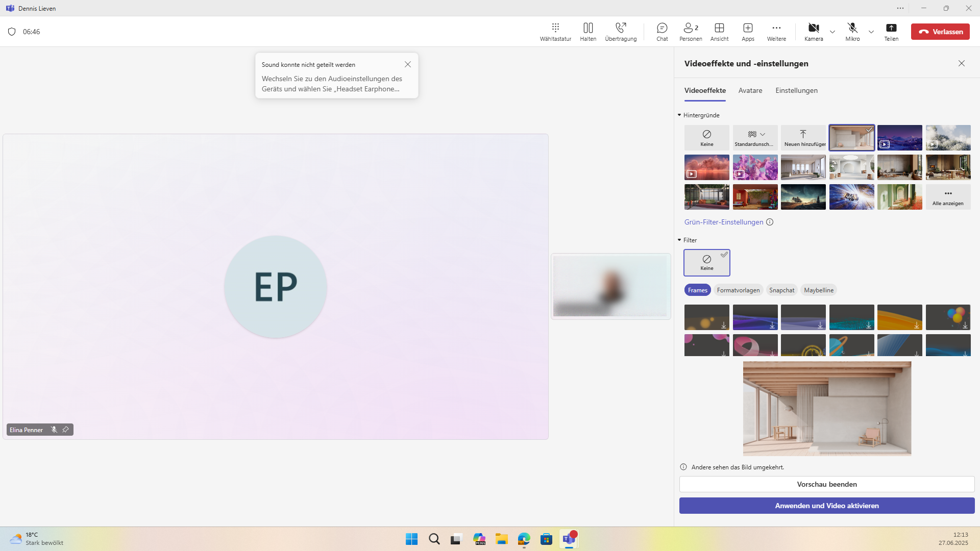Screen dimensions: 980x551
Task: Open the Chat panel
Action: pos(662,31)
